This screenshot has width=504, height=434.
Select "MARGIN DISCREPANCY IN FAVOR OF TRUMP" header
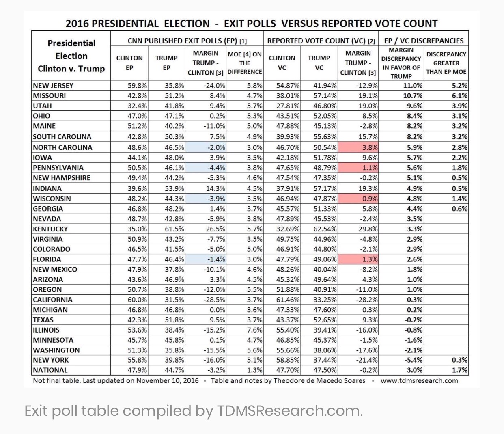pyautogui.click(x=401, y=63)
